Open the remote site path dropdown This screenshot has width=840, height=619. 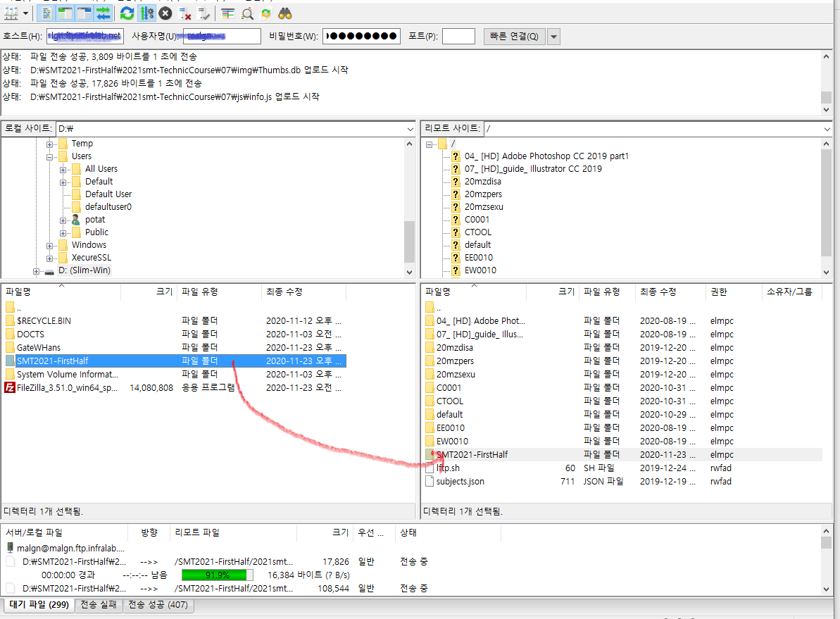click(827, 129)
